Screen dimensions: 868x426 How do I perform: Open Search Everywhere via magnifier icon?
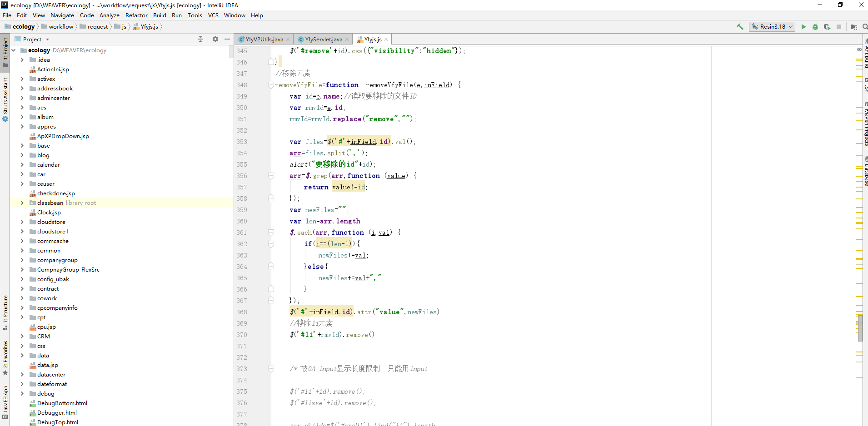coord(864,27)
